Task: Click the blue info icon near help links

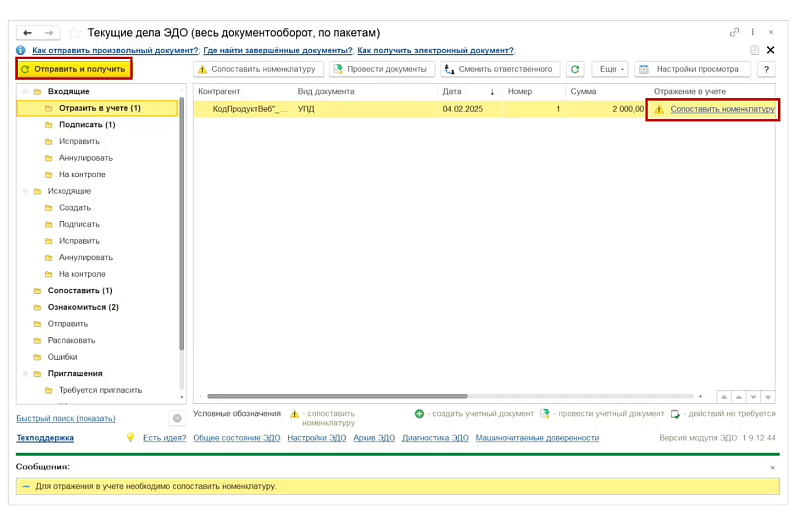Action: point(20,50)
